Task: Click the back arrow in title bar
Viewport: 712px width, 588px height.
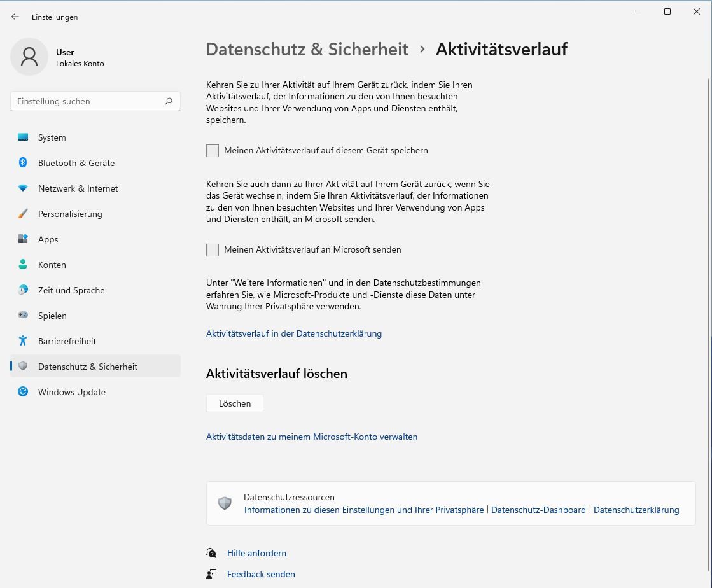Action: point(15,17)
